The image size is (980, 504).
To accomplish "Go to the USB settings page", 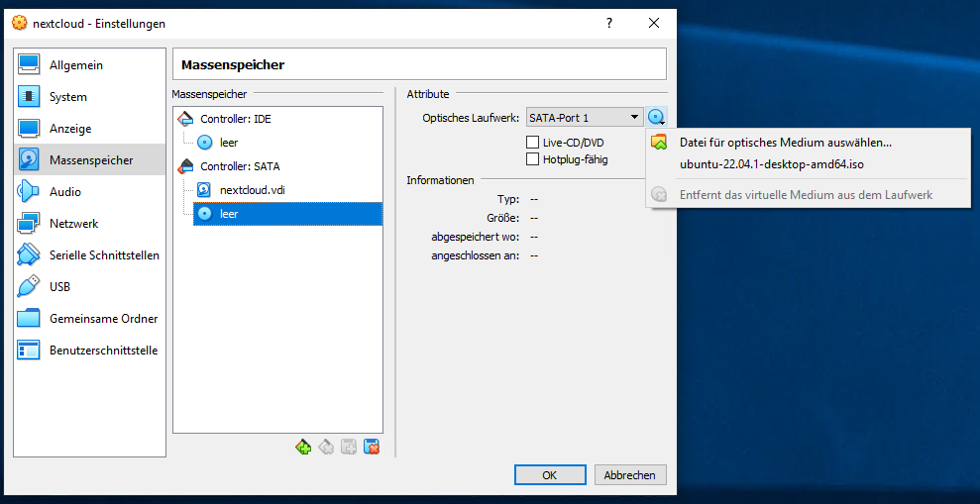I will click(89, 287).
